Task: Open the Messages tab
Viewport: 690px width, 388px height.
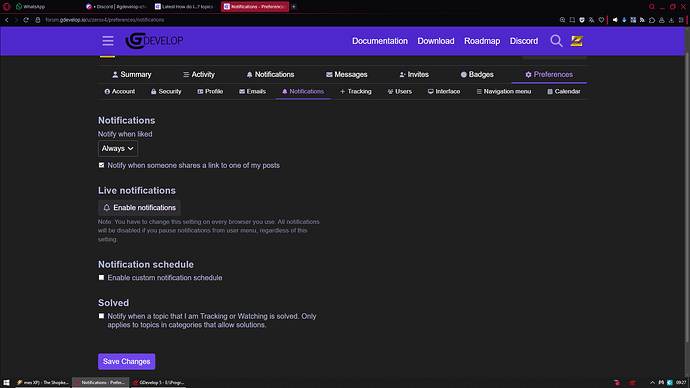Action: [x=346, y=74]
